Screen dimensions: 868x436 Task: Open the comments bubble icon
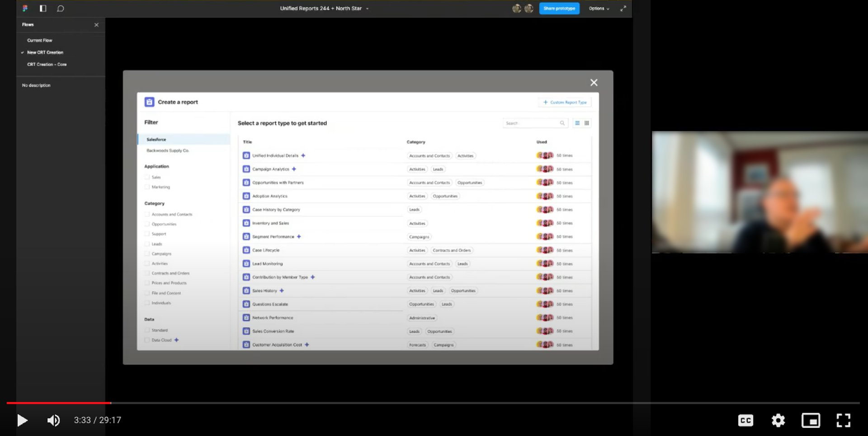coord(61,8)
